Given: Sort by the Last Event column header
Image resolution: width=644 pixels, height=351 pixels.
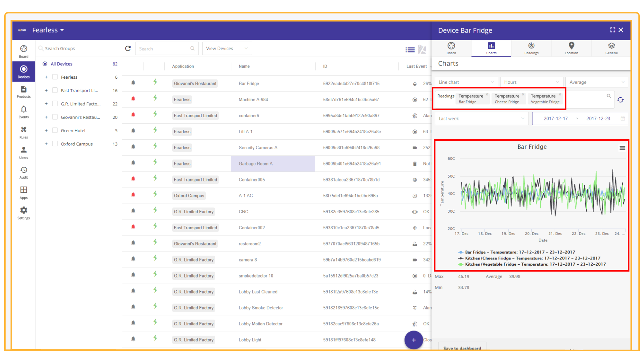Looking at the screenshot, I should 416,66.
